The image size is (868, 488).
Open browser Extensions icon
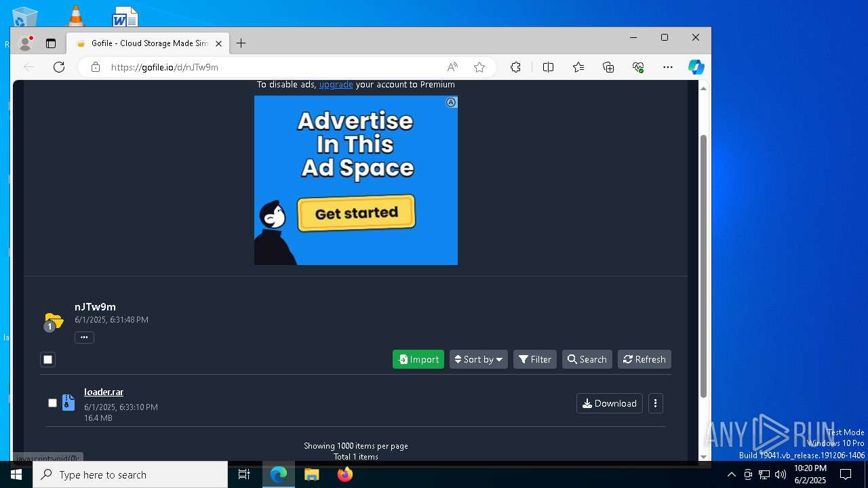tap(516, 67)
